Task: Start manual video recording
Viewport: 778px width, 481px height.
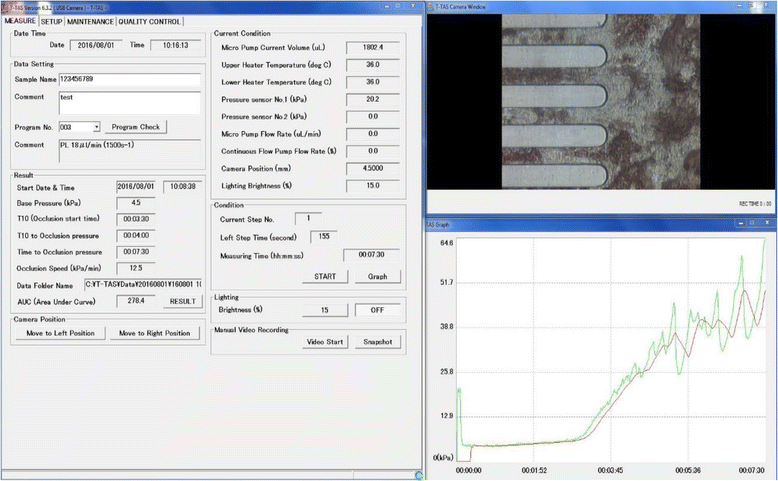Action: [x=324, y=342]
